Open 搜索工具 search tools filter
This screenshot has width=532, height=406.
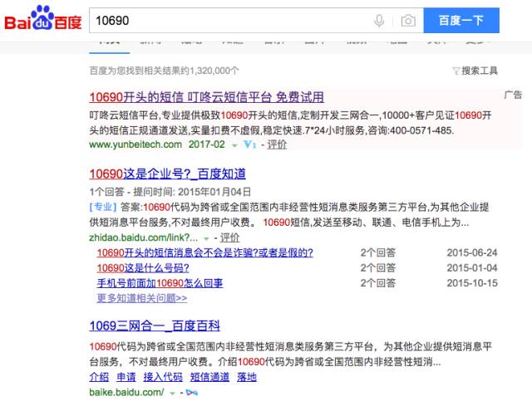475,71
